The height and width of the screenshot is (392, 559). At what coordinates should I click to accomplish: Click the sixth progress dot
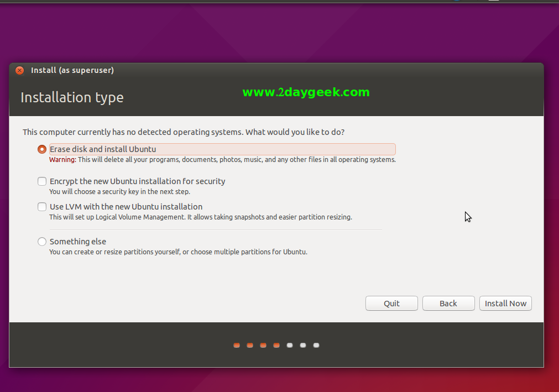pyautogui.click(x=303, y=346)
